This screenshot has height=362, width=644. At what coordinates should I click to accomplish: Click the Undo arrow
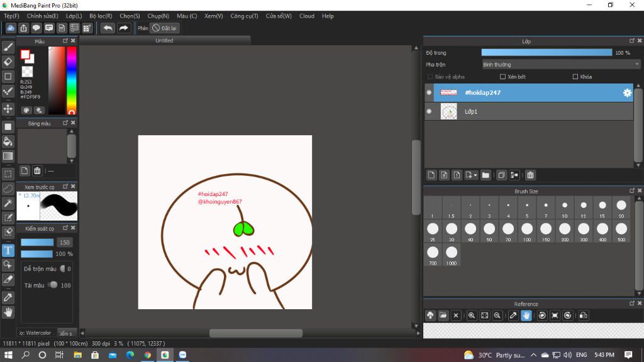pyautogui.click(x=108, y=28)
